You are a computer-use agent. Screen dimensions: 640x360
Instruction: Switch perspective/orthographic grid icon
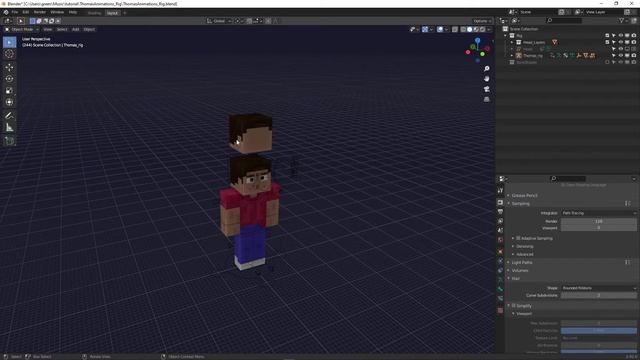coord(487,99)
